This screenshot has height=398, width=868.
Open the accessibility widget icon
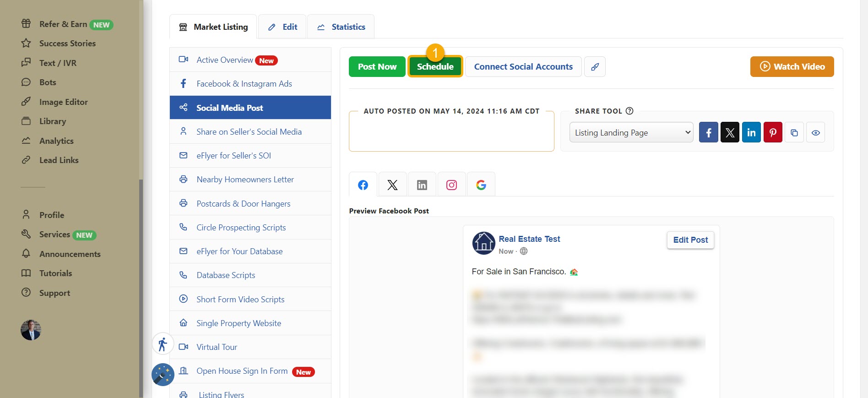tap(163, 344)
